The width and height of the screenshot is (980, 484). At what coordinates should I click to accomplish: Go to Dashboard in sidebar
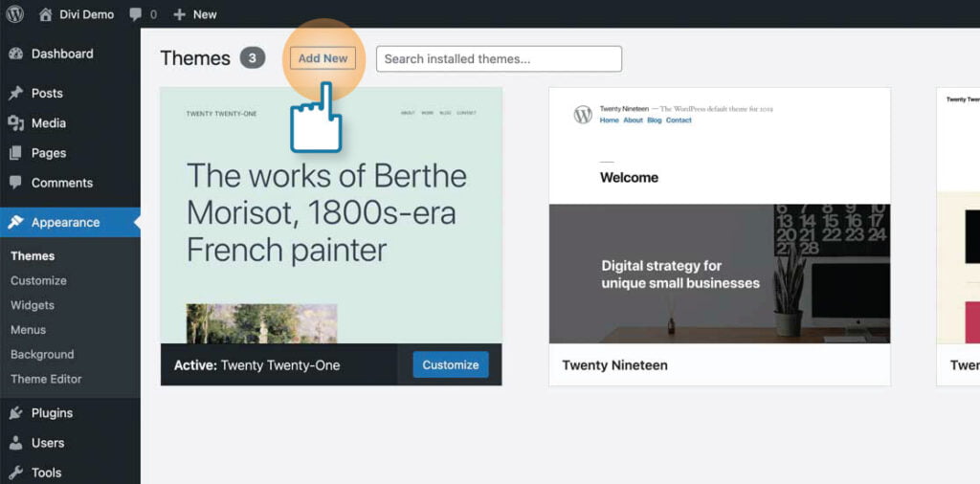62,54
